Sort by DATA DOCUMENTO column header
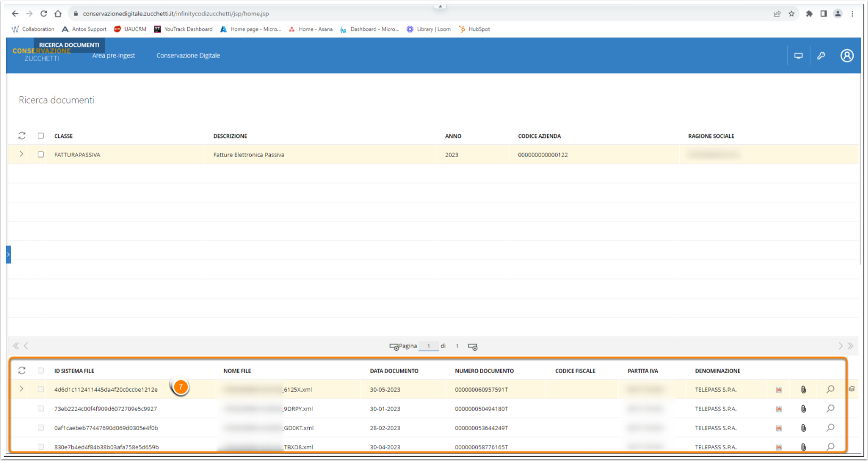Screen dimensions: 868x461 pos(394,371)
